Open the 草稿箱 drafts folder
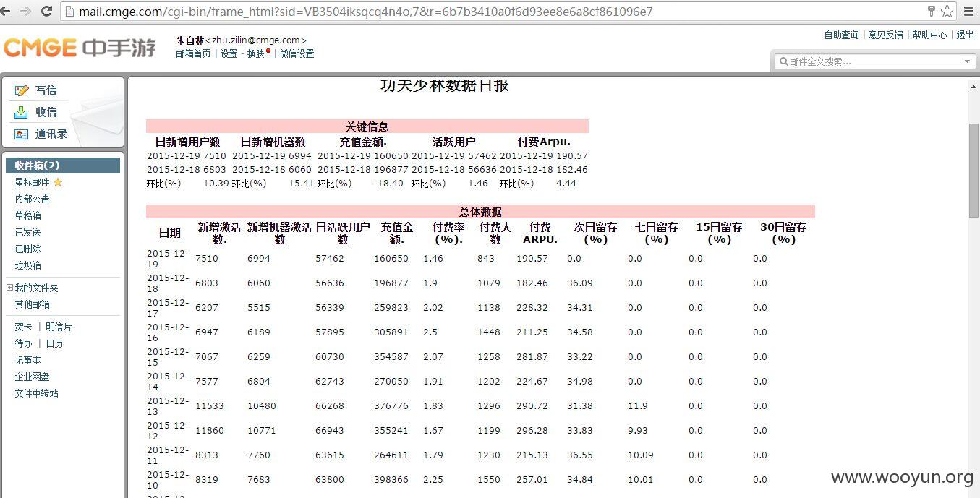 point(28,215)
